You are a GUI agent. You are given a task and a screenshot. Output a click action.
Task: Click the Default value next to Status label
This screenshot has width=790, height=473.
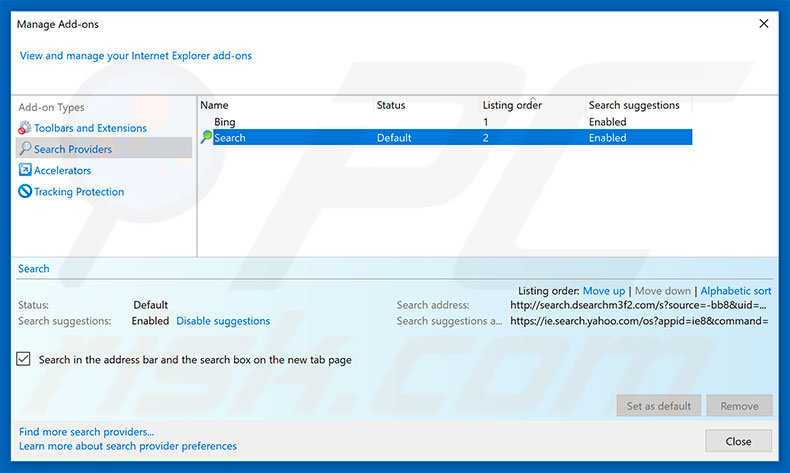[150, 305]
